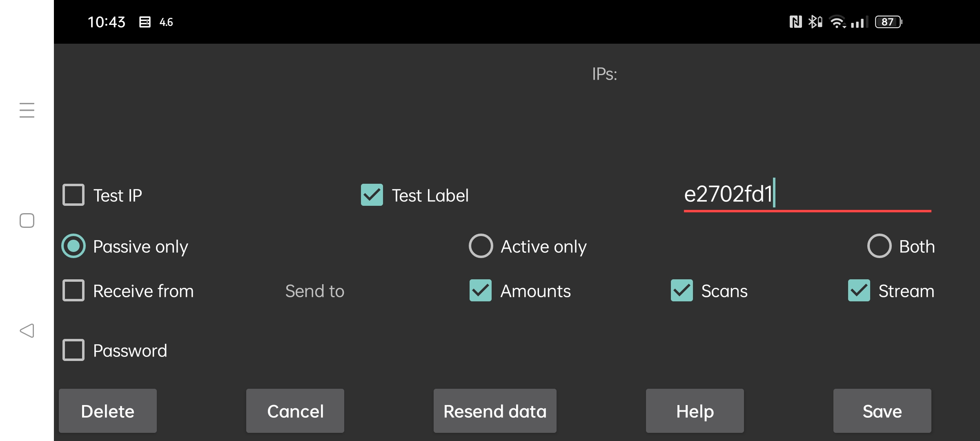This screenshot has width=980, height=441.
Task: Open the recent apps menu icon
Action: pos(27,110)
